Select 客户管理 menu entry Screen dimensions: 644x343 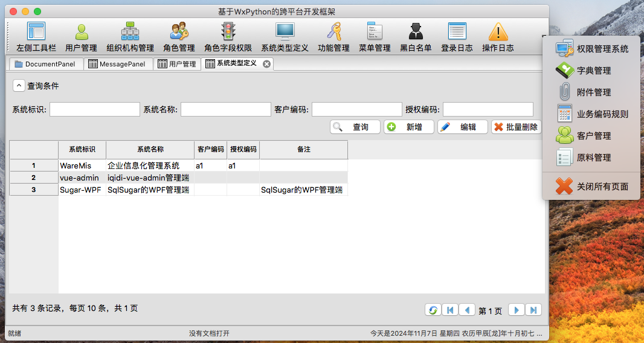tap(591, 136)
